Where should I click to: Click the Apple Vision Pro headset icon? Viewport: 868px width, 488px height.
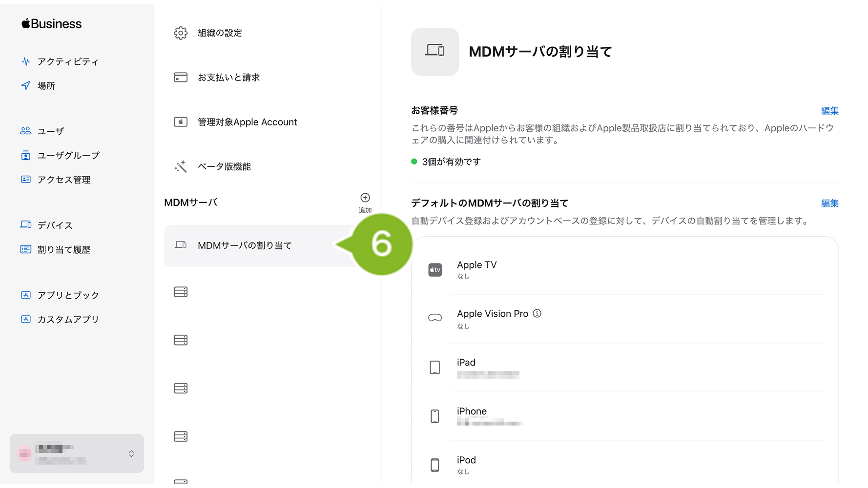(435, 318)
